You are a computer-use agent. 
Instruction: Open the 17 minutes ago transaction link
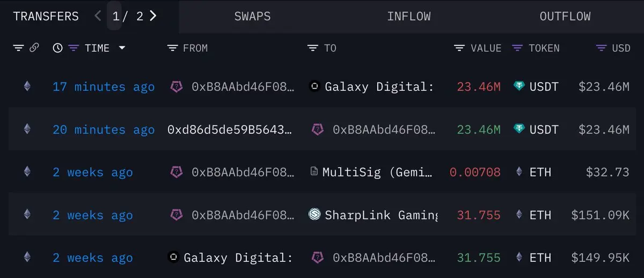click(103, 86)
